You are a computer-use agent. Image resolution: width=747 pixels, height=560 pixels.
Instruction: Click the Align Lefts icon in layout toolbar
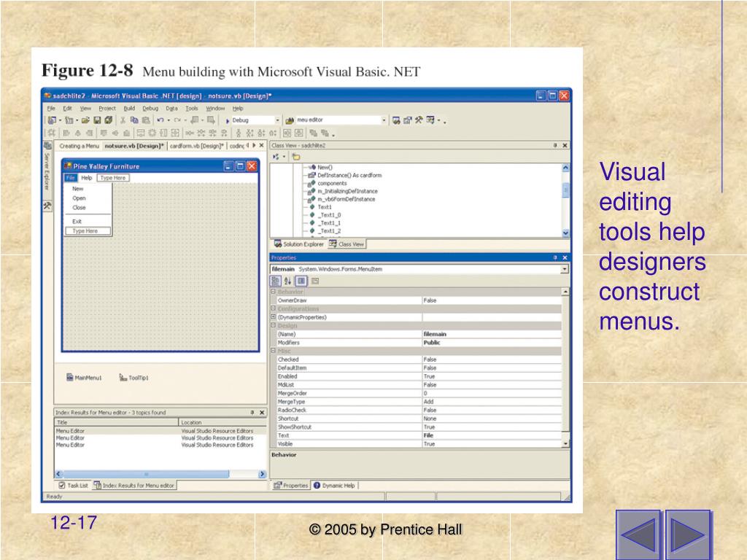click(66, 133)
